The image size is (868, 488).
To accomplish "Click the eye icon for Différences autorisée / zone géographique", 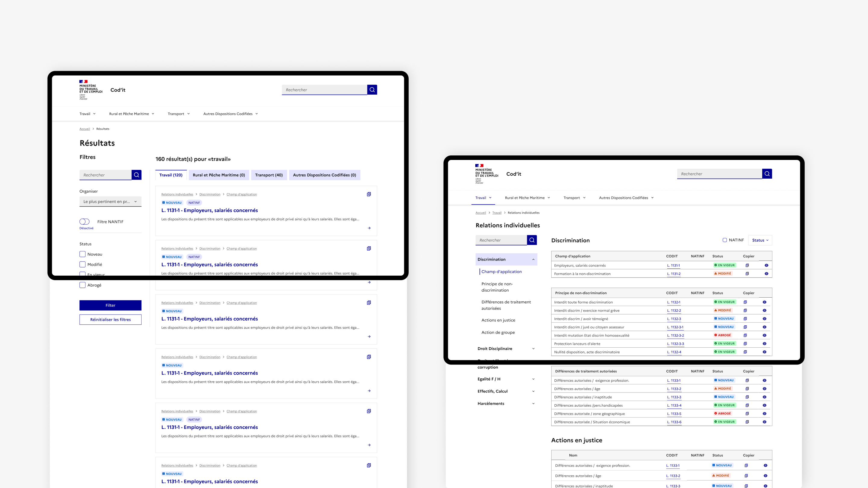I will coord(764,414).
